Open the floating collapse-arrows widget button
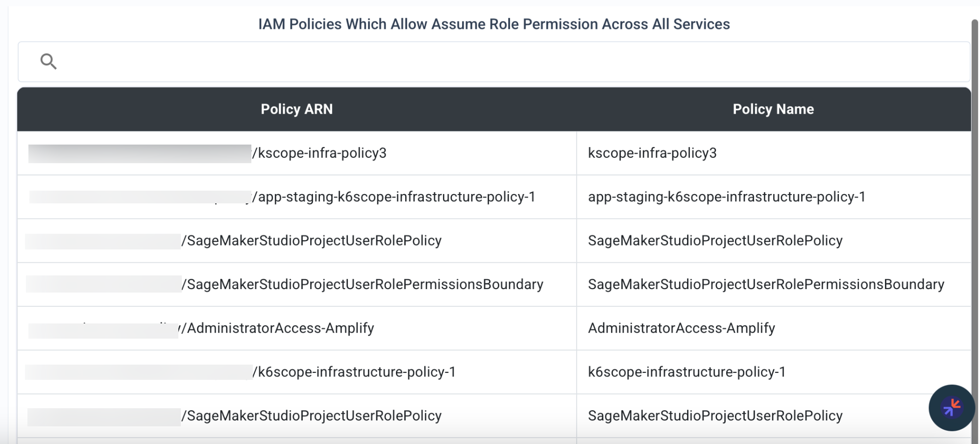980x444 pixels. click(x=952, y=408)
